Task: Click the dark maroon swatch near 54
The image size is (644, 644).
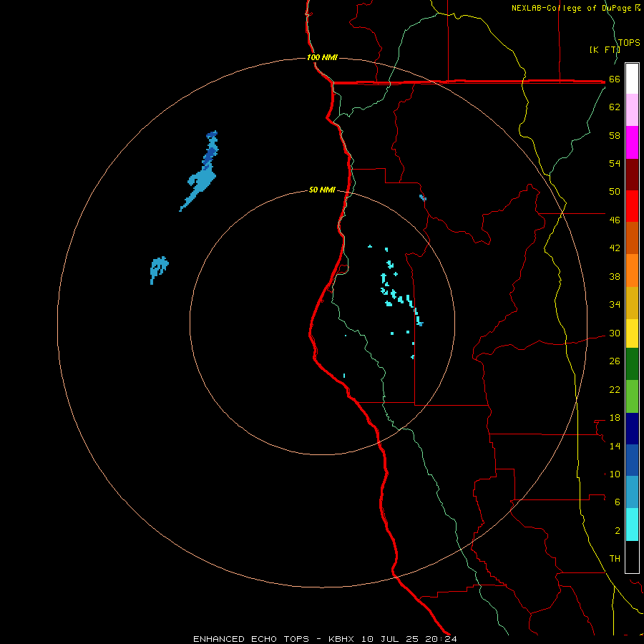Action: coord(632,174)
